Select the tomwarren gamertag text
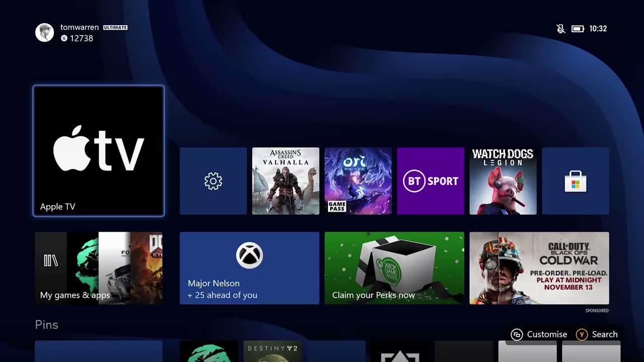 point(79,27)
